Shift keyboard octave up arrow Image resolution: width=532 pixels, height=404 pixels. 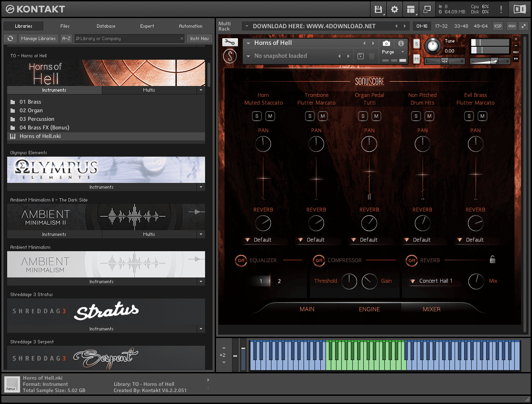(224, 348)
